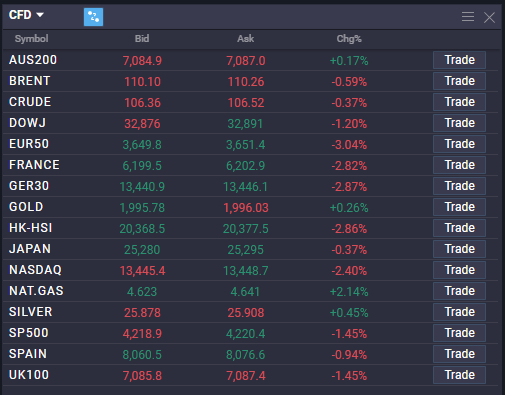
Task: Click GOLD bid price 1,995.78
Action: point(142,208)
